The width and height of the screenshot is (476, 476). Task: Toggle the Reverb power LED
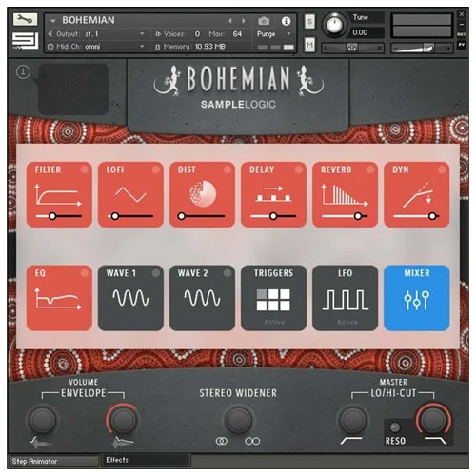click(370, 169)
